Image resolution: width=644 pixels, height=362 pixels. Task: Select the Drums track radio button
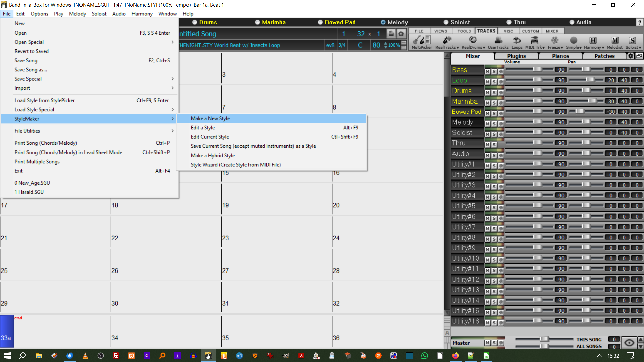click(194, 22)
